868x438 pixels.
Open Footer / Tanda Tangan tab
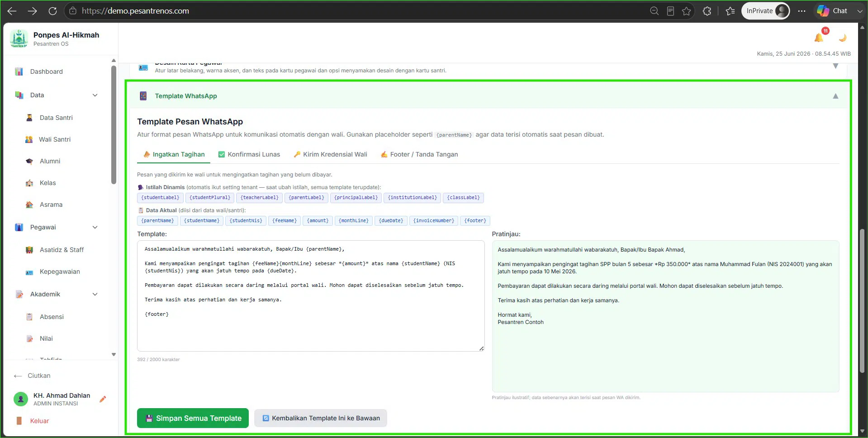[419, 154]
